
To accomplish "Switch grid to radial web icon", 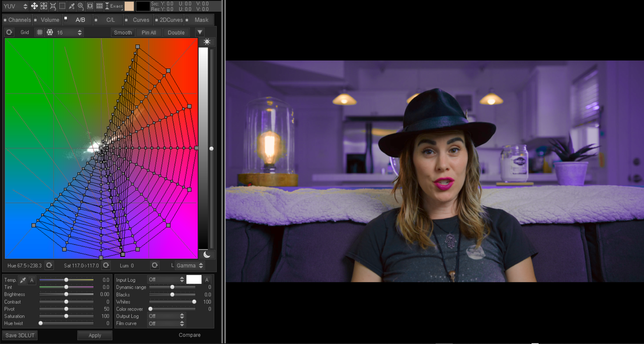I will 50,32.
